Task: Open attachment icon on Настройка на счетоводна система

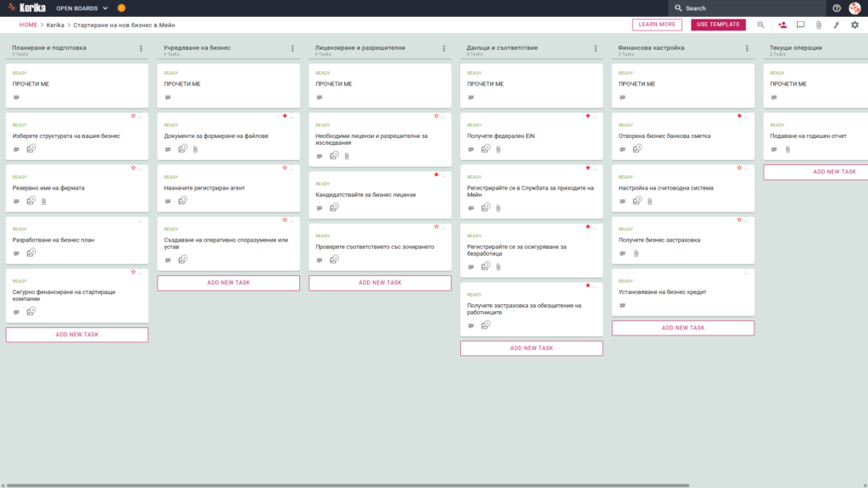Action: [x=650, y=202]
